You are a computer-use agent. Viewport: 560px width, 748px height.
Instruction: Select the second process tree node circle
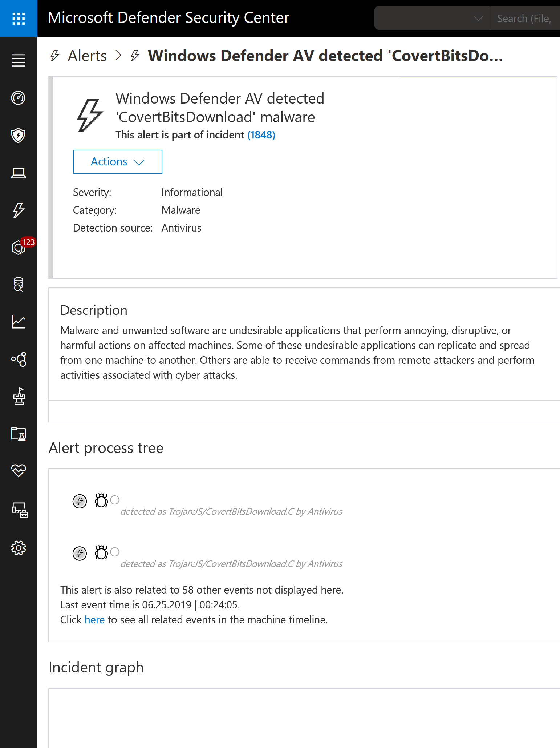(115, 552)
